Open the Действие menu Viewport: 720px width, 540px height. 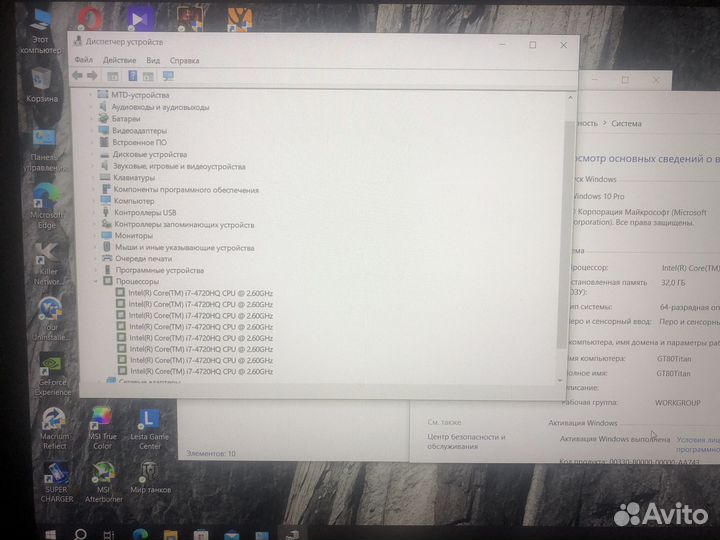[119, 60]
